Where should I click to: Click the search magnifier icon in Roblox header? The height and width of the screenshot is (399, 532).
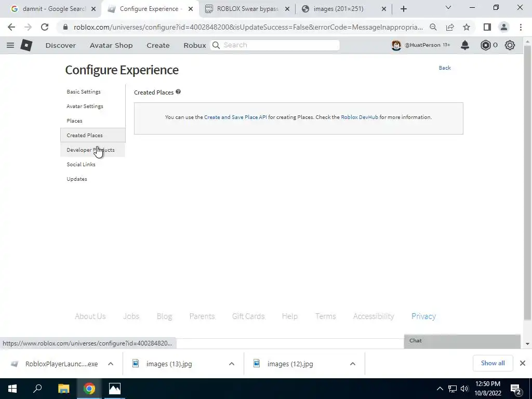[x=216, y=45]
